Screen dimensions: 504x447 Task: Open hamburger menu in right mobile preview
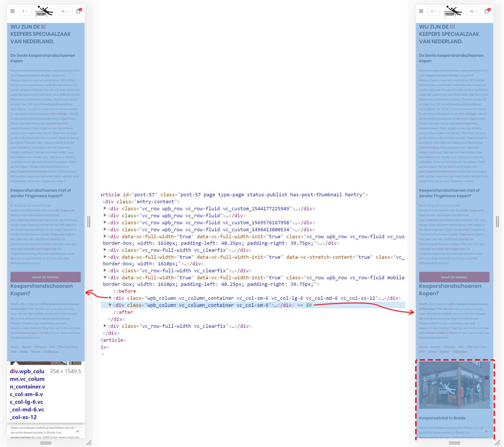click(421, 11)
